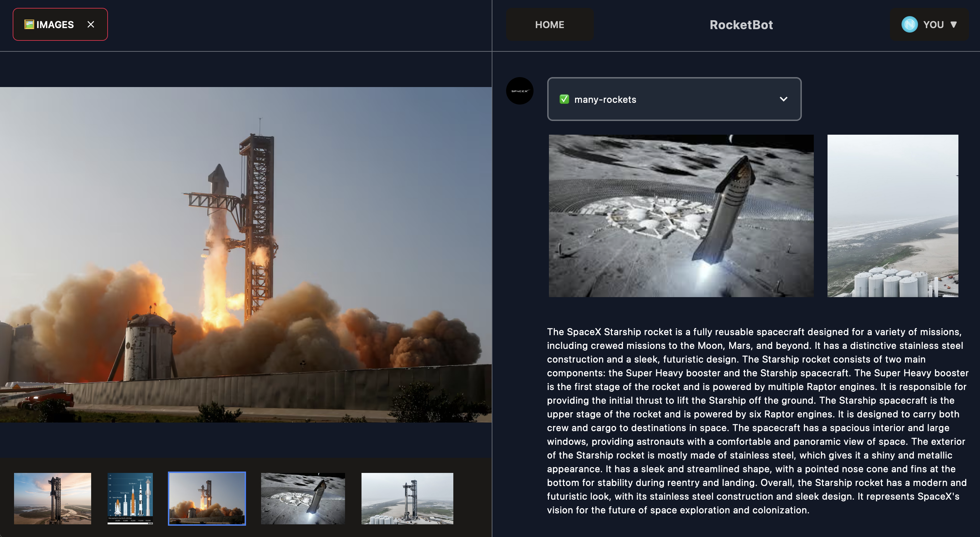The image size is (980, 537).
Task: Select the moon landing Starship thumbnail
Action: (303, 499)
